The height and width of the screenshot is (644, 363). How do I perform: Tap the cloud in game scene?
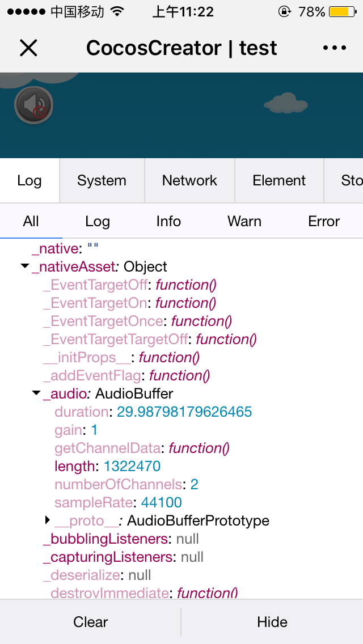click(285, 103)
